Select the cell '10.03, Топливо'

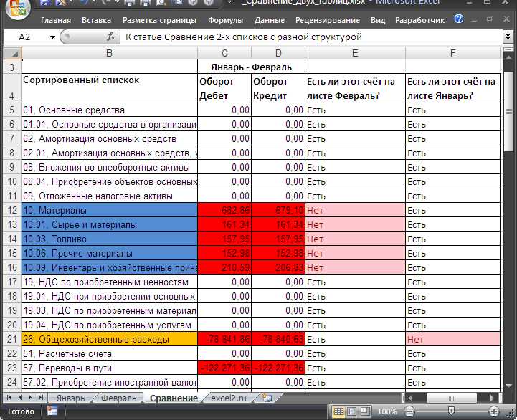click(109, 239)
